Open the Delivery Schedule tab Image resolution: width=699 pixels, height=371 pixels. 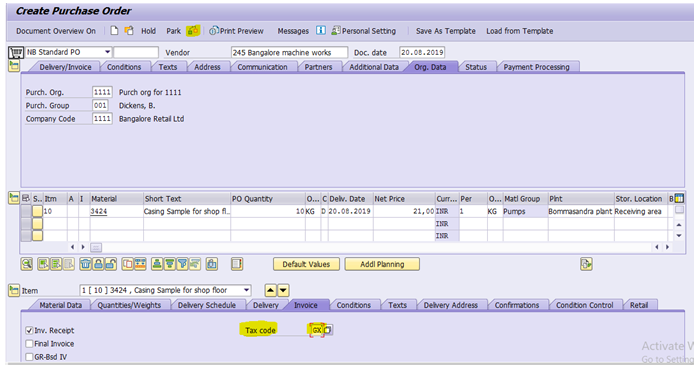(x=207, y=305)
